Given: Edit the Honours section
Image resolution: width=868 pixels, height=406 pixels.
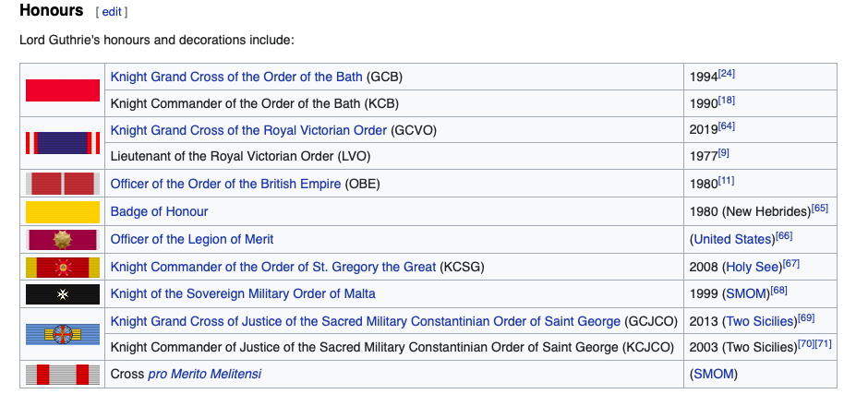Looking at the screenshot, I should pos(111,12).
